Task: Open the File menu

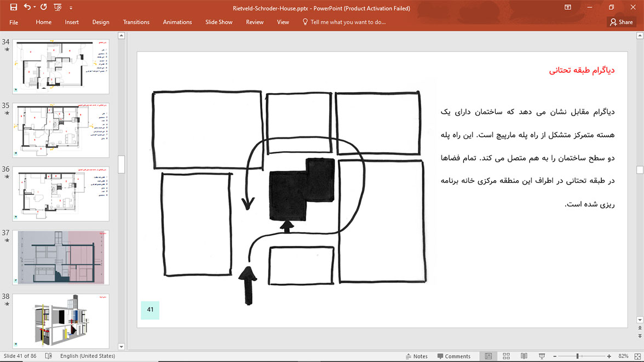Action: pyautogui.click(x=14, y=22)
